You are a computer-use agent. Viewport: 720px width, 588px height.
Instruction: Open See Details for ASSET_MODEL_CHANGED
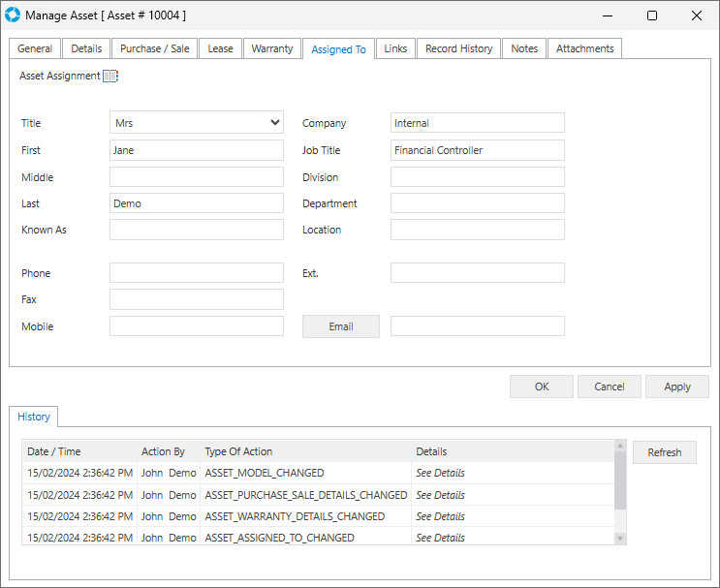[440, 474]
